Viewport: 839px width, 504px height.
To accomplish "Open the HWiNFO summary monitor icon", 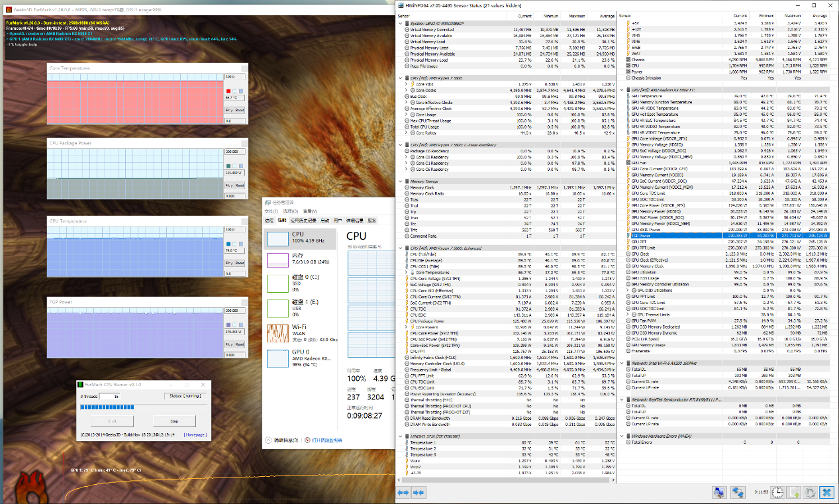I will point(719,492).
